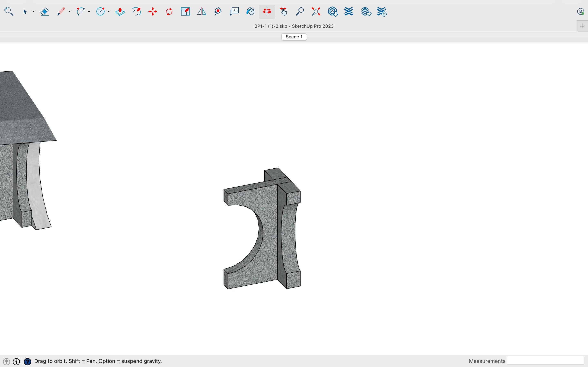Viewport: 588px width, 367px height.
Task: Open 3D Warehouse from toolbar
Action: [332, 11]
